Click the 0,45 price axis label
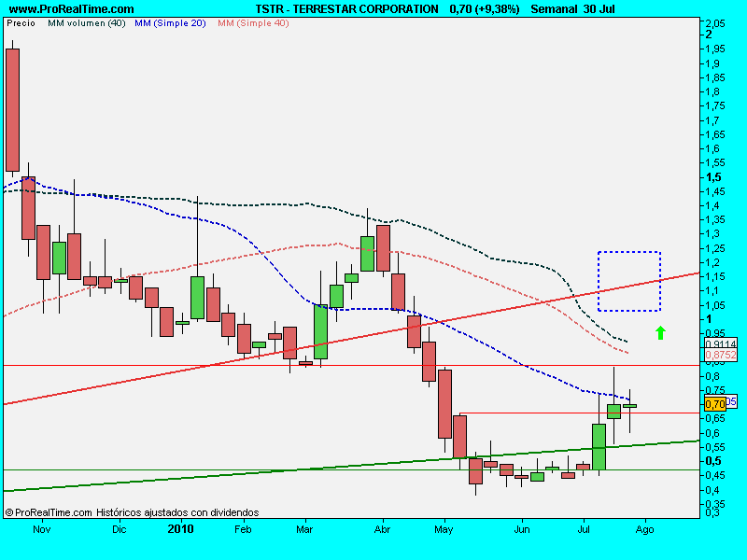 716,475
